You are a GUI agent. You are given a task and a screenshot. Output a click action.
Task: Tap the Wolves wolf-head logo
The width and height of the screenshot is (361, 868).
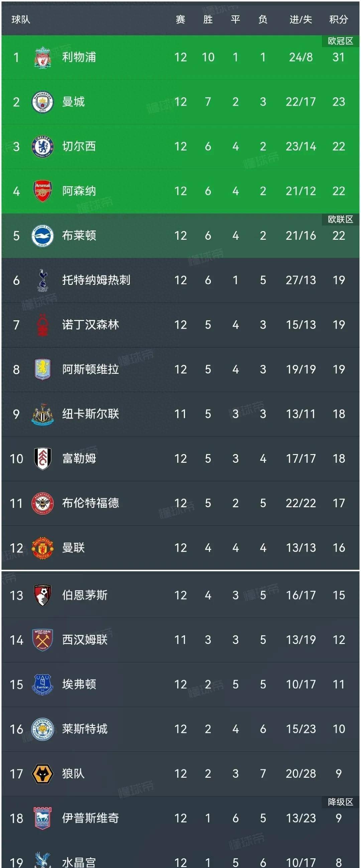pos(42,773)
